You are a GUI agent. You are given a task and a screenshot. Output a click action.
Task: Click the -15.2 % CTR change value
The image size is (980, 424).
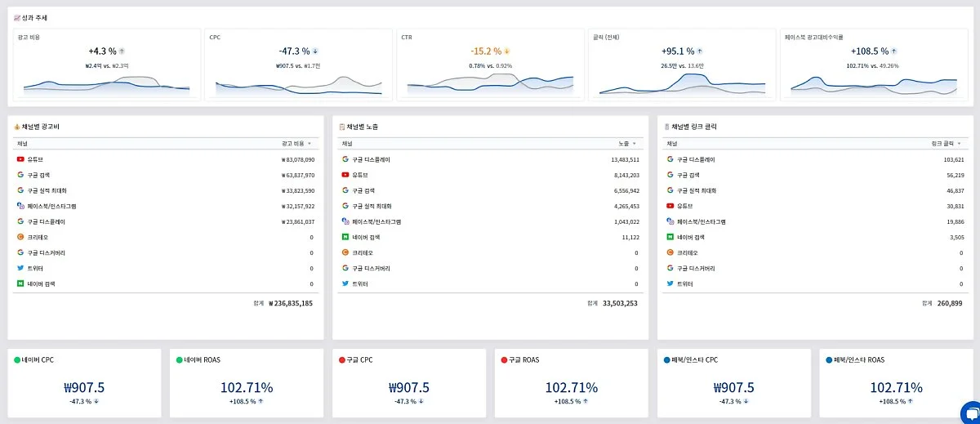coord(486,51)
